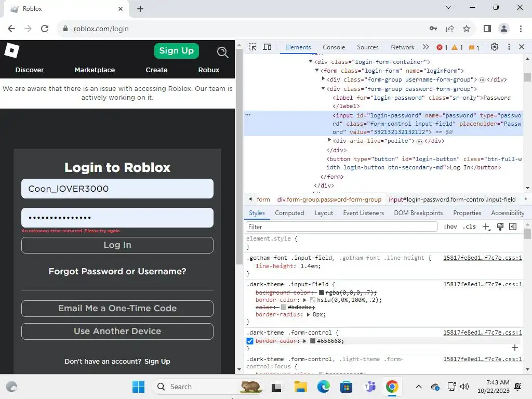
Task: Open the Layout tab
Action: click(x=324, y=212)
